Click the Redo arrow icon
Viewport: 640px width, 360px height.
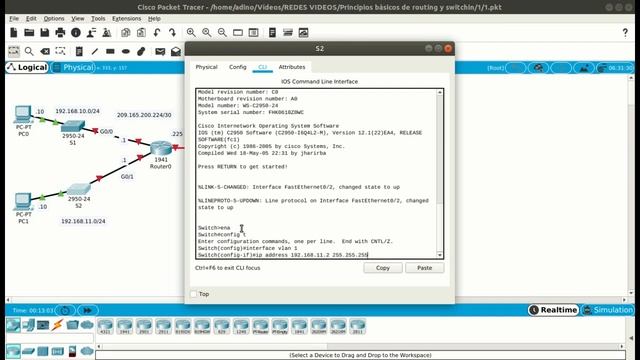(x=172, y=33)
